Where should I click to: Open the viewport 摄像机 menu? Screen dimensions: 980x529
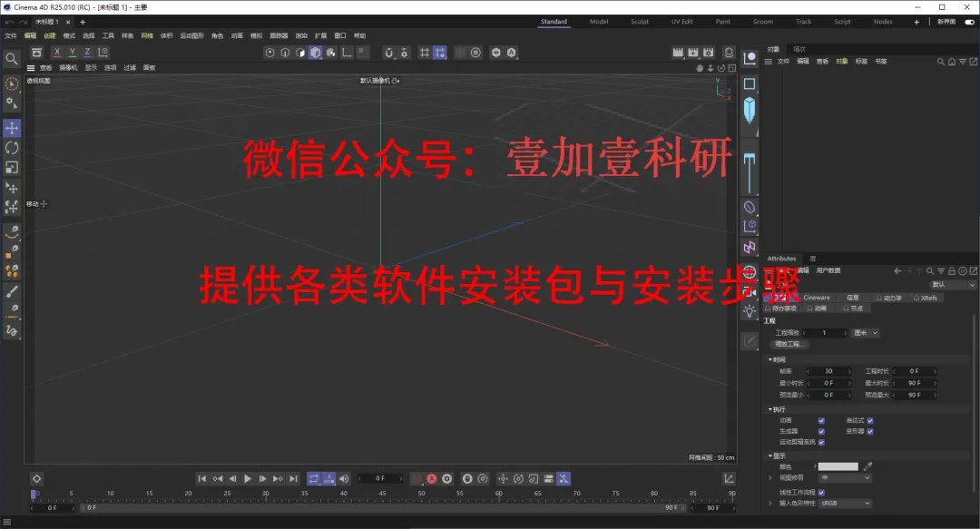[x=67, y=67]
